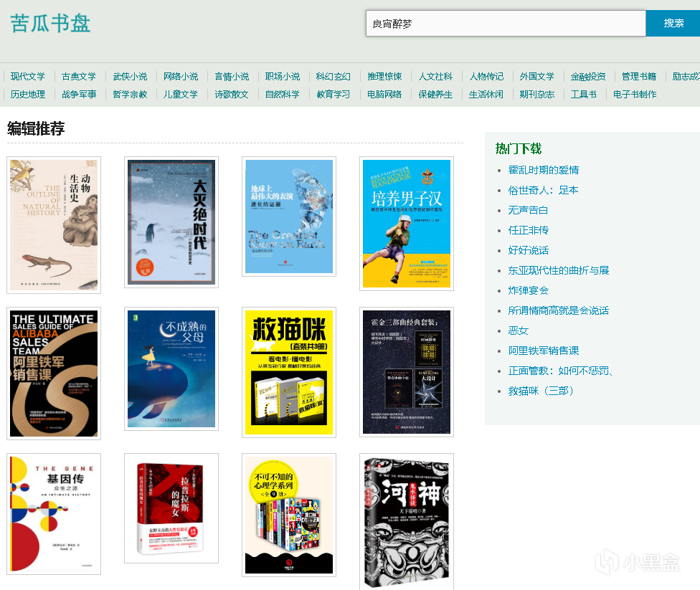Viewport: 700px width, 590px height.
Task: Open the 哲学宗教 category
Action: pyautogui.click(x=130, y=94)
